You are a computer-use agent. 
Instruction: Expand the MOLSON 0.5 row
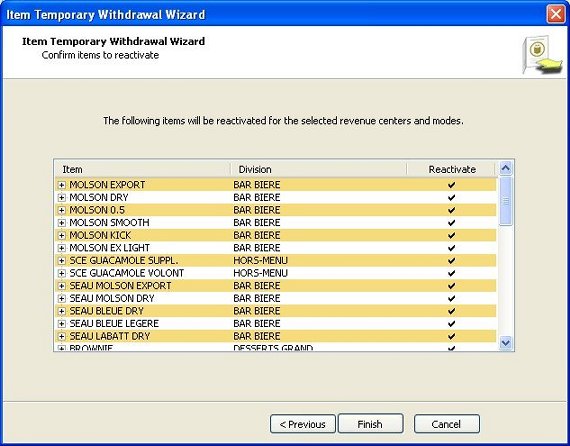61,210
